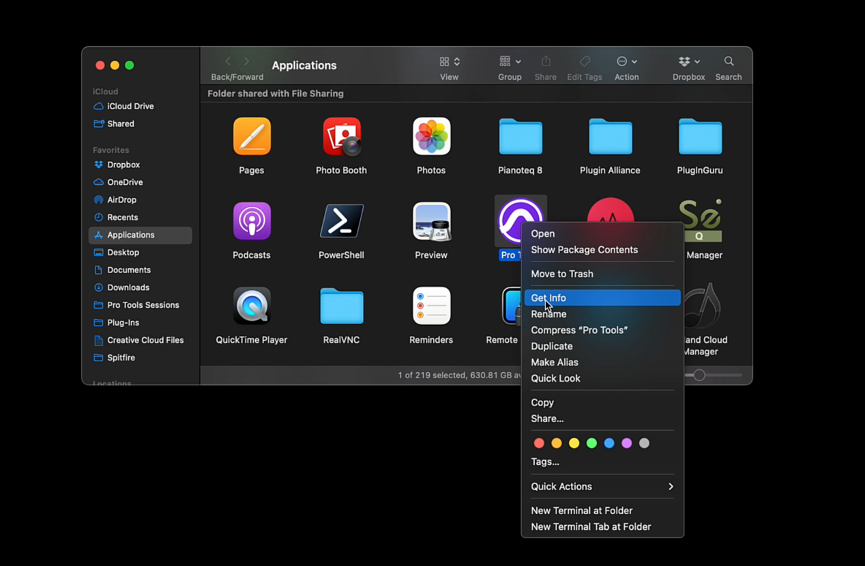Choose Copy in the context menu

(603, 403)
